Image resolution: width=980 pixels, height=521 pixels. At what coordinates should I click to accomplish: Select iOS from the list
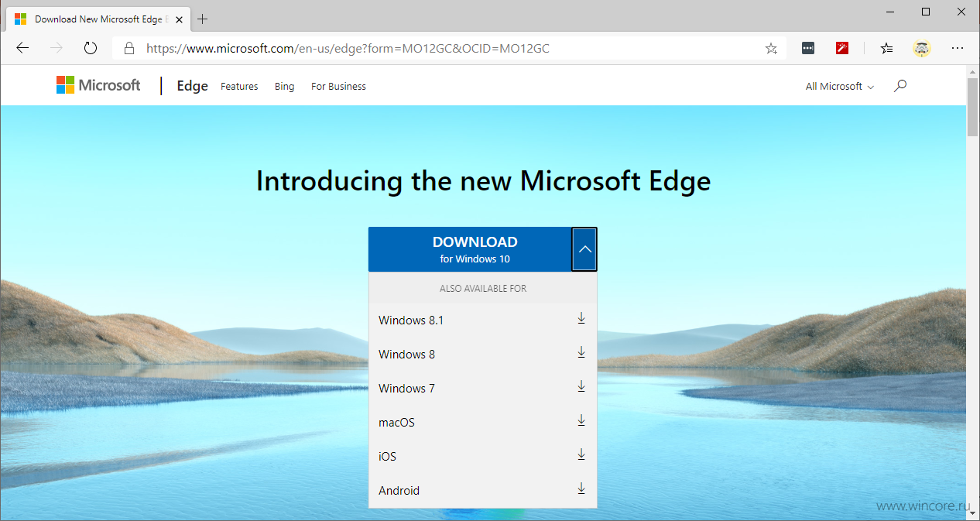click(482, 456)
